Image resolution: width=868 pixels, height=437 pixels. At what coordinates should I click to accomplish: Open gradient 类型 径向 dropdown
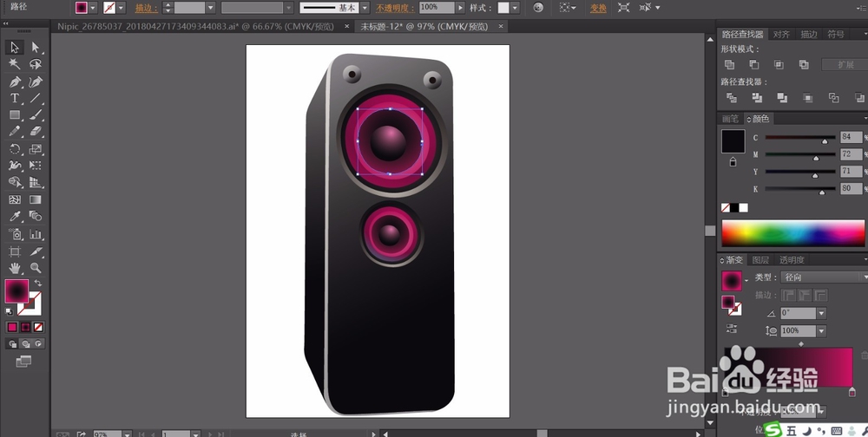click(x=824, y=277)
